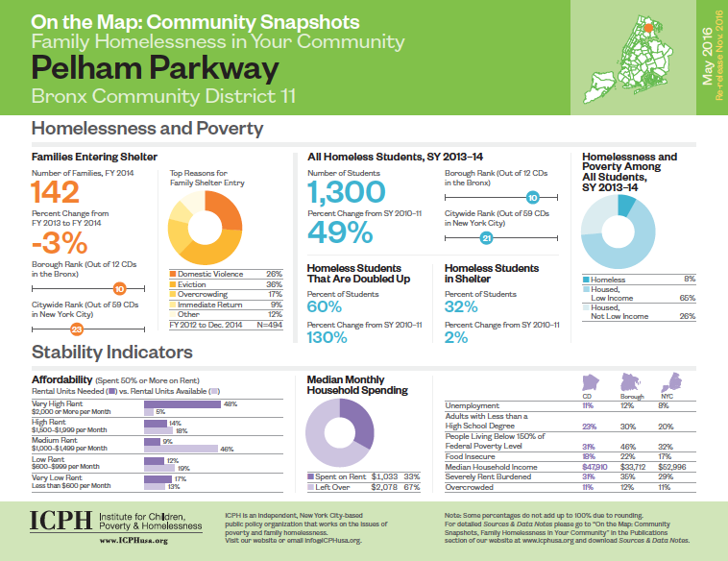Click the blue citywide rank 21 marker
This screenshot has height=561, width=728.
pos(486,237)
